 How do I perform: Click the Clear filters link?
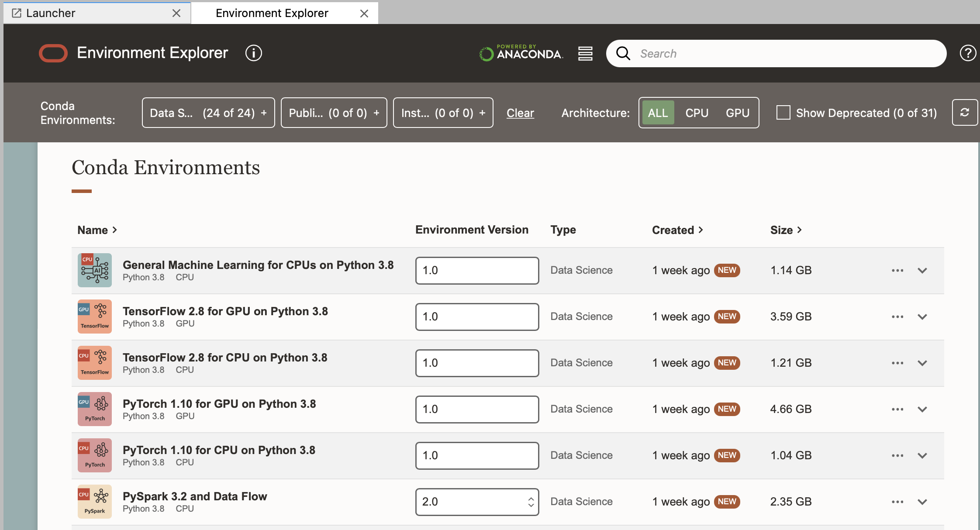tap(520, 113)
